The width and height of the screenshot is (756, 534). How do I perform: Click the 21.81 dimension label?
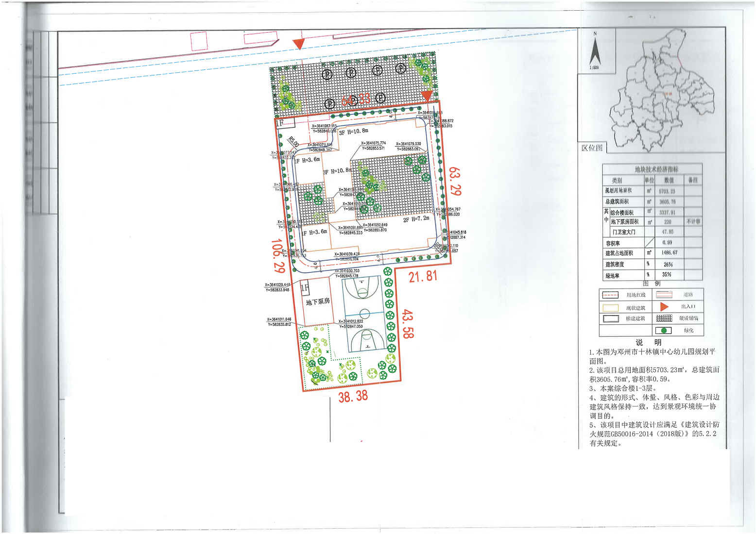pyautogui.click(x=423, y=277)
